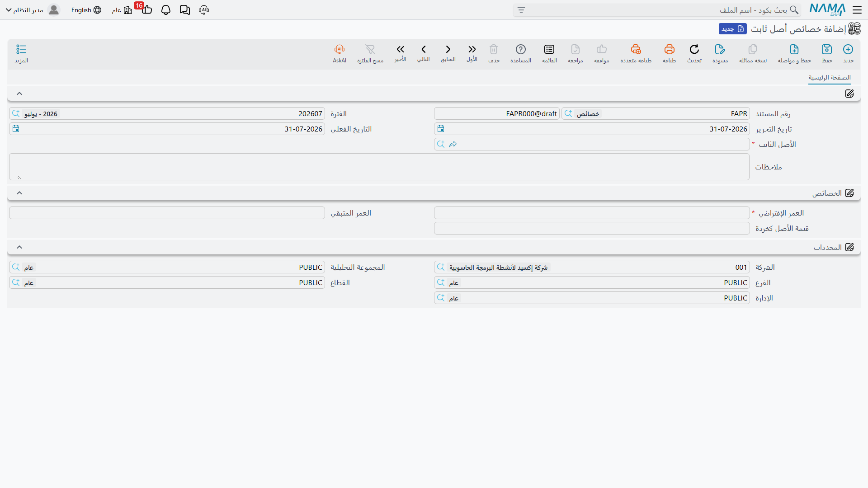Screen dimensions: 868x488
Task: Click the جديد (New) toolbar icon
Action: [x=848, y=49]
